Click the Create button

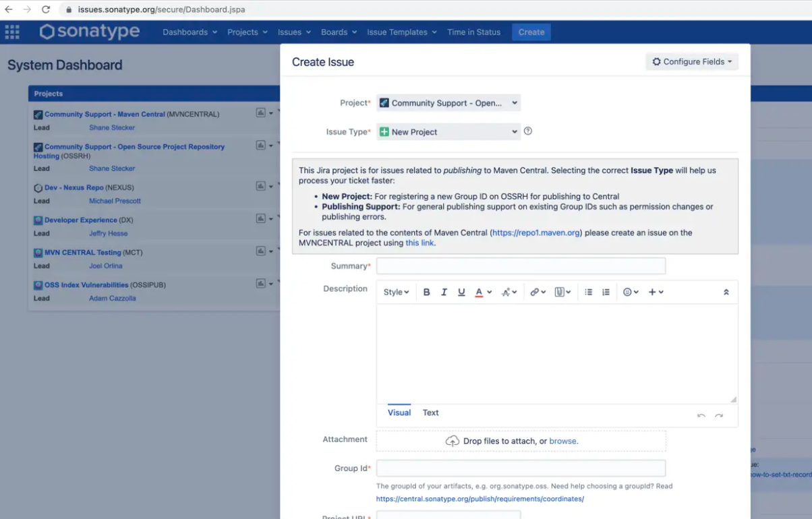[x=531, y=32]
